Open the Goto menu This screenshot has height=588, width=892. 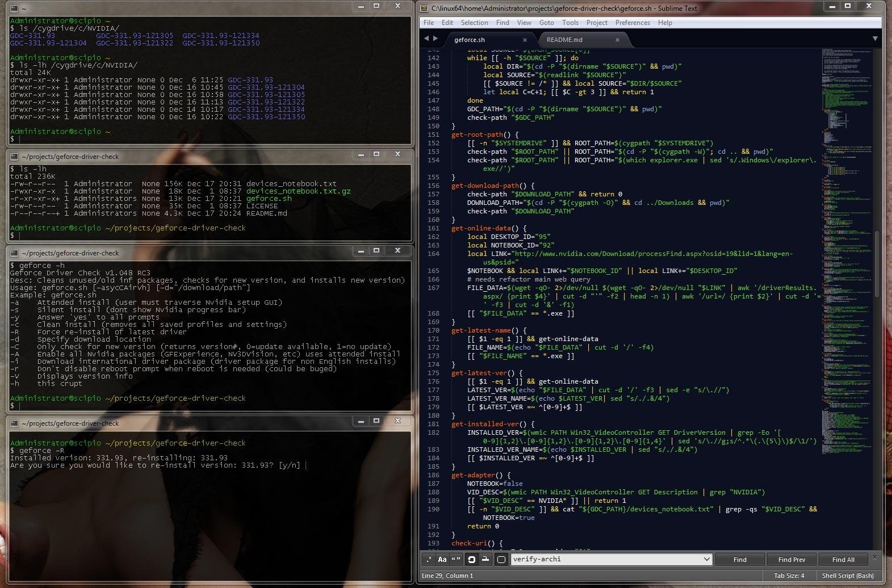pyautogui.click(x=546, y=23)
